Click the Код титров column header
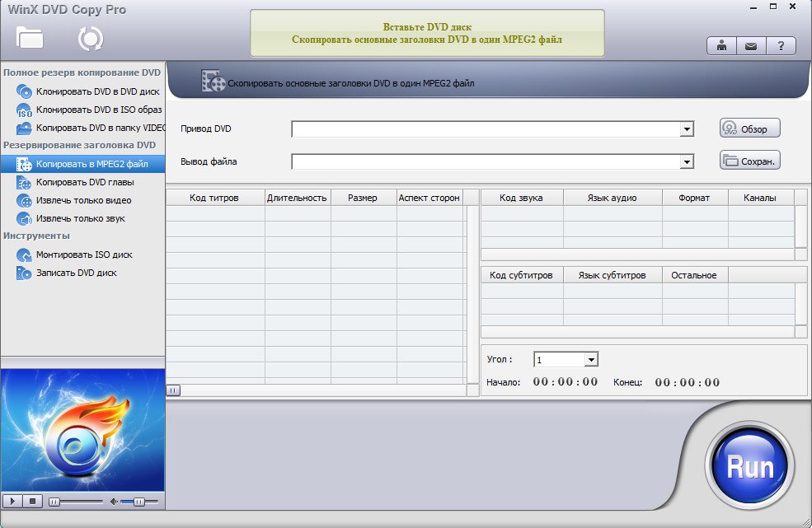Image resolution: width=812 pixels, height=528 pixels. [215, 198]
